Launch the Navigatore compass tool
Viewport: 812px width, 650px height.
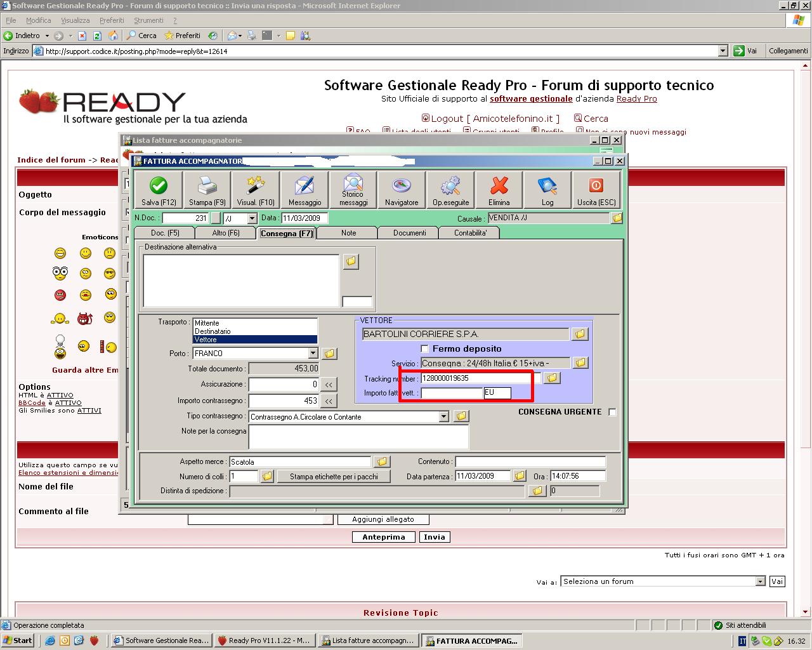[402, 190]
